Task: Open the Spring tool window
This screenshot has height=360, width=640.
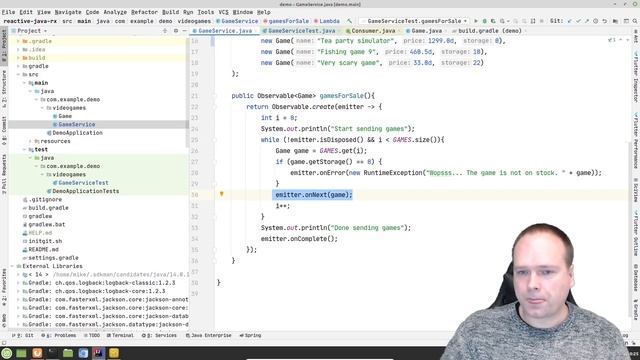Action: click(250, 336)
